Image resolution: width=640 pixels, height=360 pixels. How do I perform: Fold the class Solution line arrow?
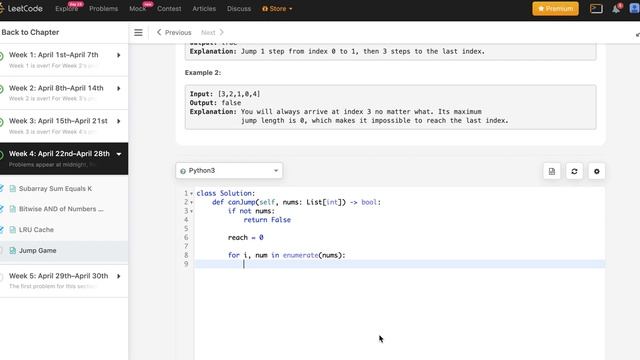[191, 193]
